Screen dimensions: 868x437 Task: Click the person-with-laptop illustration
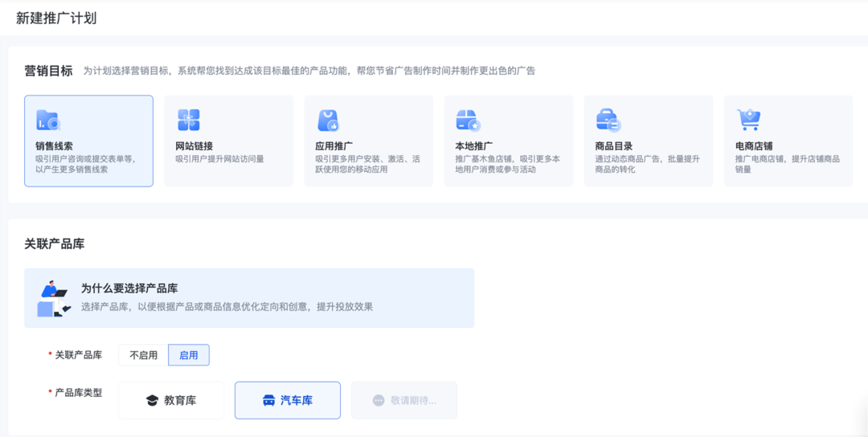click(x=55, y=297)
